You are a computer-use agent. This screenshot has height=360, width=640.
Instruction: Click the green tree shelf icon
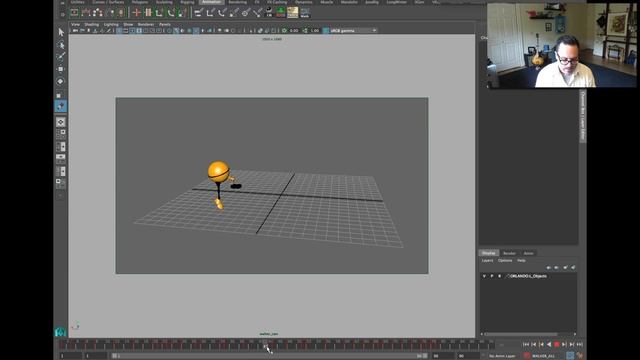coord(281,13)
